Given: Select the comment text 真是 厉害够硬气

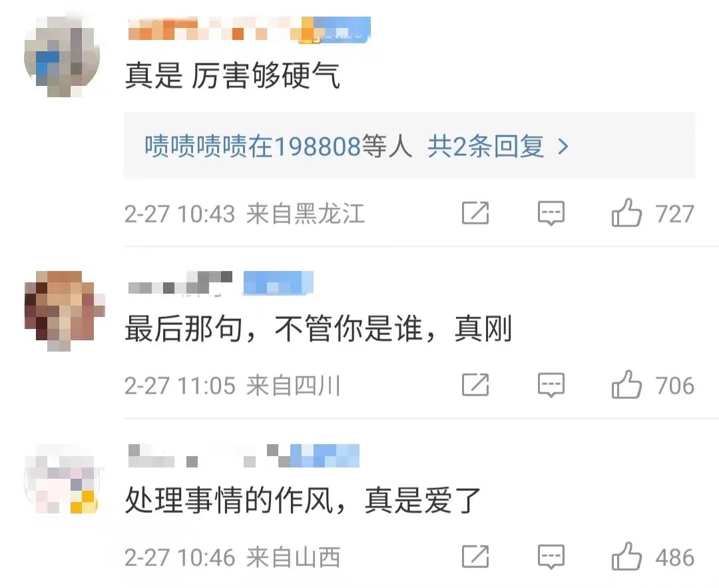Looking at the screenshot, I should pos(232,75).
